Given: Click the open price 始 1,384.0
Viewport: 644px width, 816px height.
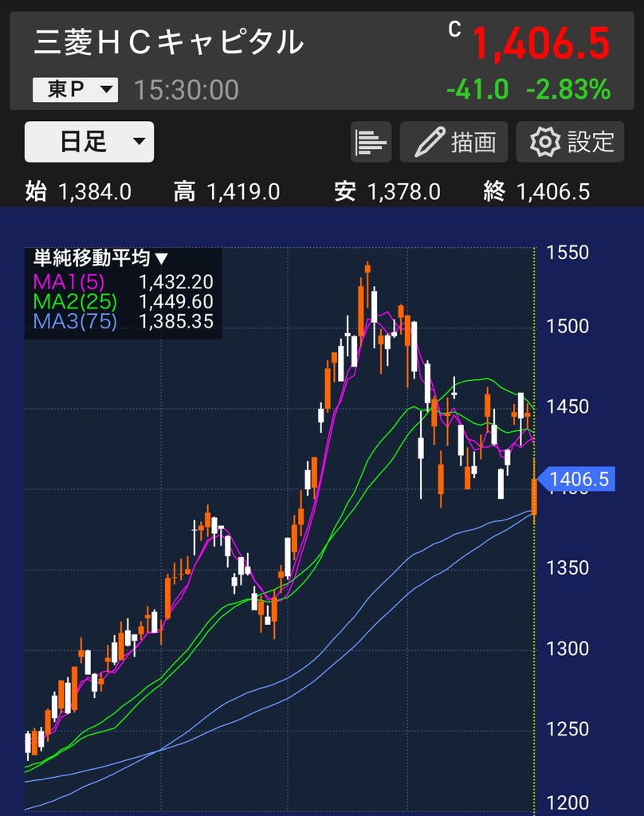Looking at the screenshot, I should tap(78, 192).
